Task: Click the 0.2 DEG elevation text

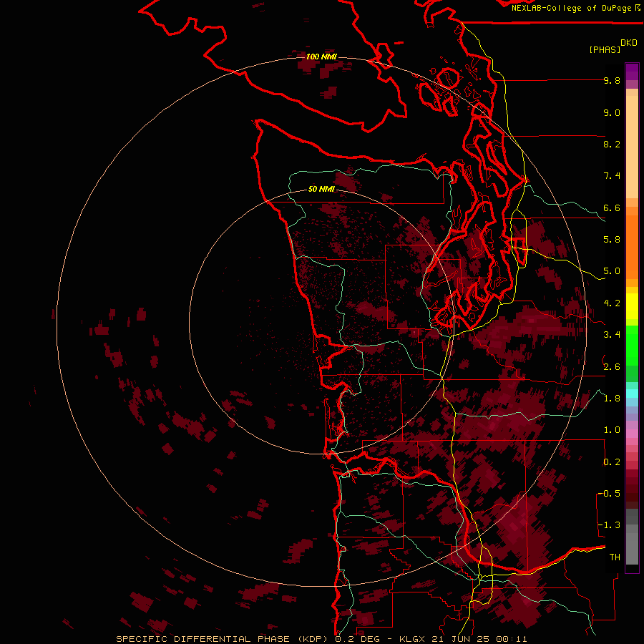Action: coord(357,639)
